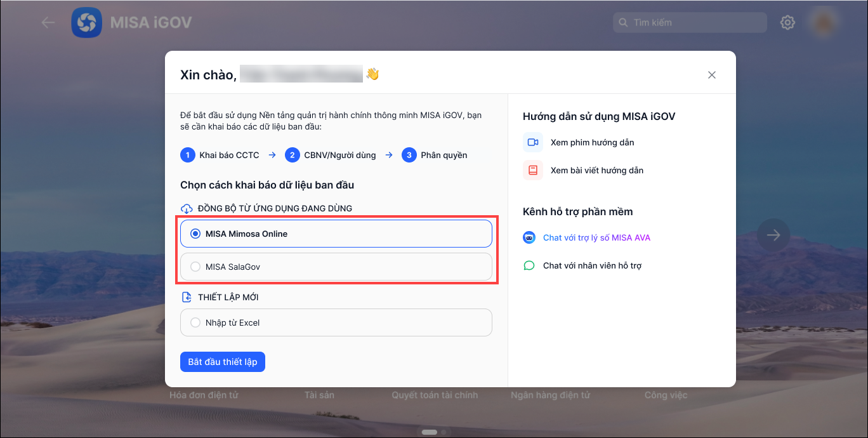Viewport: 868px width, 438px height.
Task: Click the MISA AVA robot icon
Action: (x=529, y=237)
